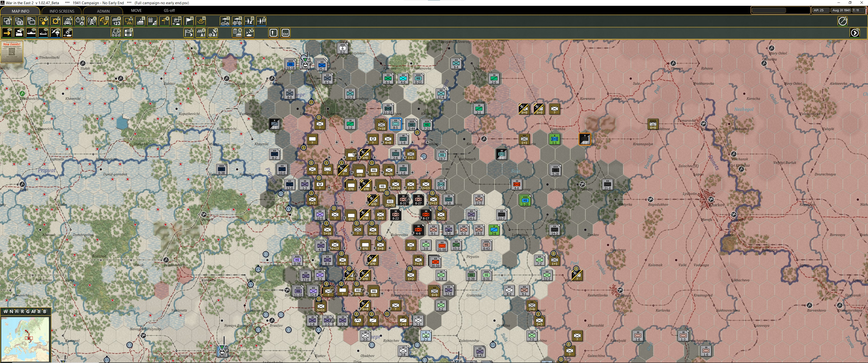Select the F3 naval transport ship mode
868x363 pixels.
click(31, 33)
